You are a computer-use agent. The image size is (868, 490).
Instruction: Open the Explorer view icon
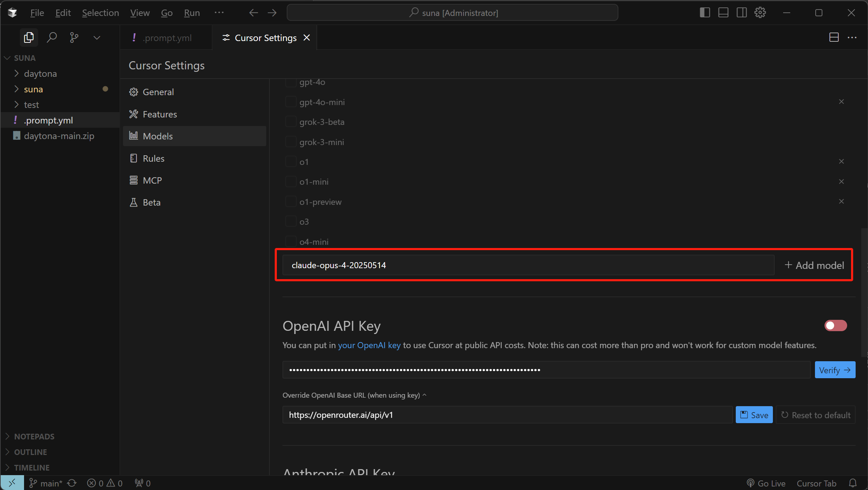[x=29, y=38]
